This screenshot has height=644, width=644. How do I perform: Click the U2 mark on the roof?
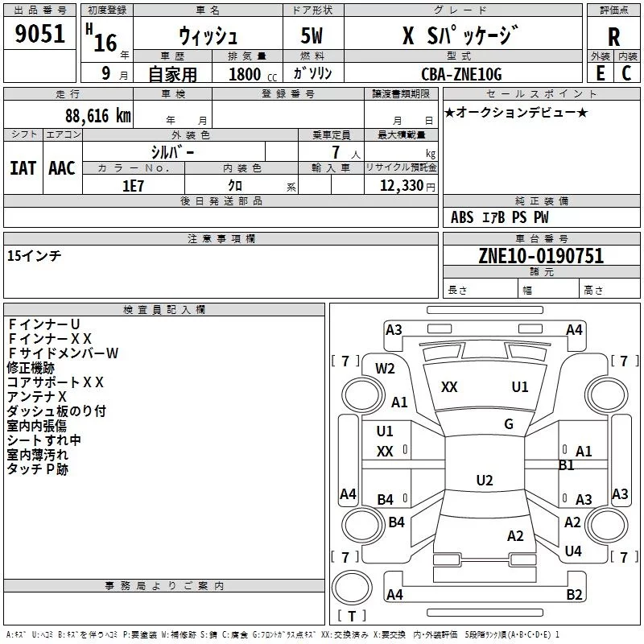click(x=485, y=480)
